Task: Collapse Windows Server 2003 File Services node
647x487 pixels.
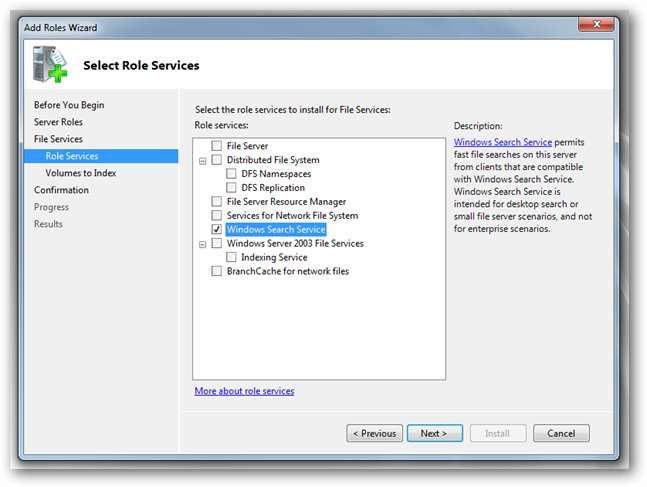Action: tap(203, 244)
